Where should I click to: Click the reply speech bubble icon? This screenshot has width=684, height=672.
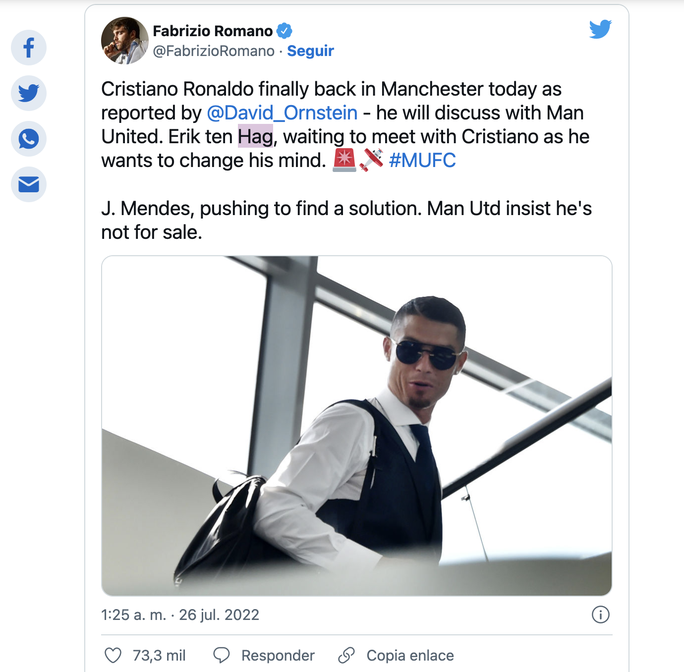pyautogui.click(x=221, y=656)
